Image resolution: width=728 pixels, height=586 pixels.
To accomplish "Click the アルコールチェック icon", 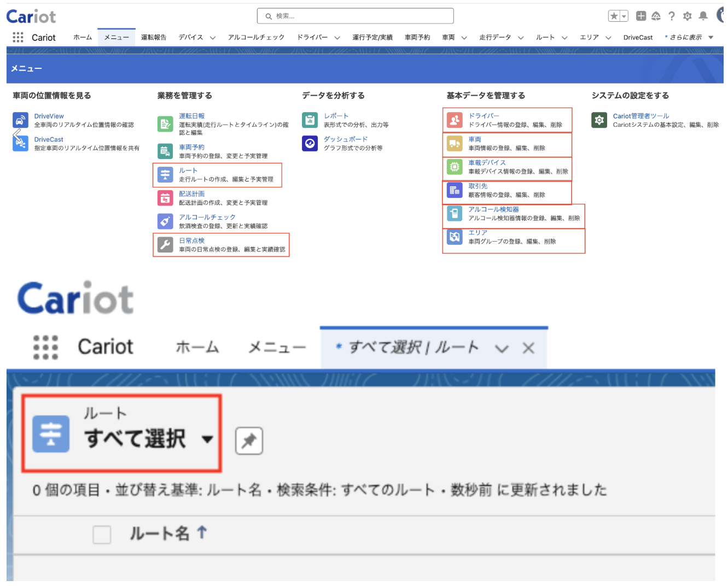I will coord(165,221).
